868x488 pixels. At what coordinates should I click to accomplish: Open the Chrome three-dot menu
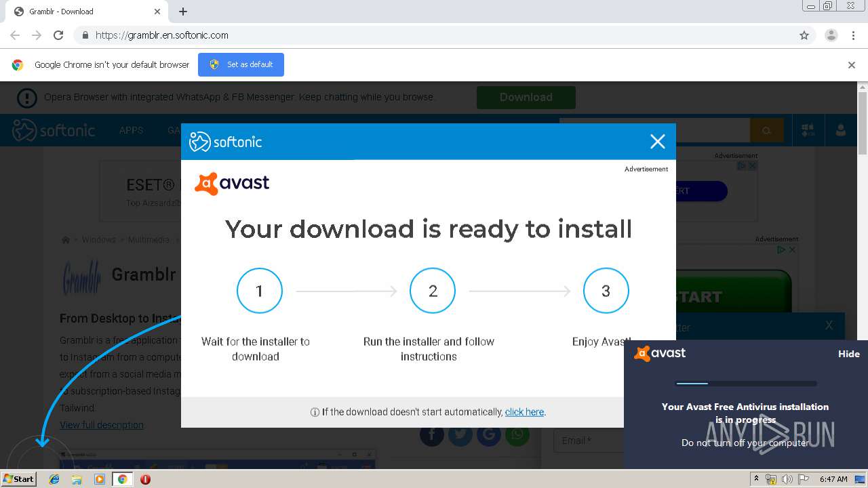click(x=853, y=35)
